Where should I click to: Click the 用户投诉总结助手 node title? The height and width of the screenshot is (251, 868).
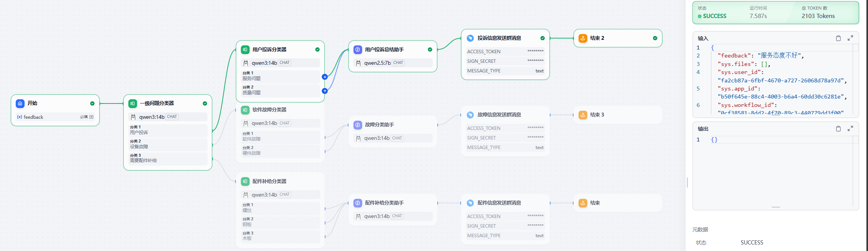384,49
